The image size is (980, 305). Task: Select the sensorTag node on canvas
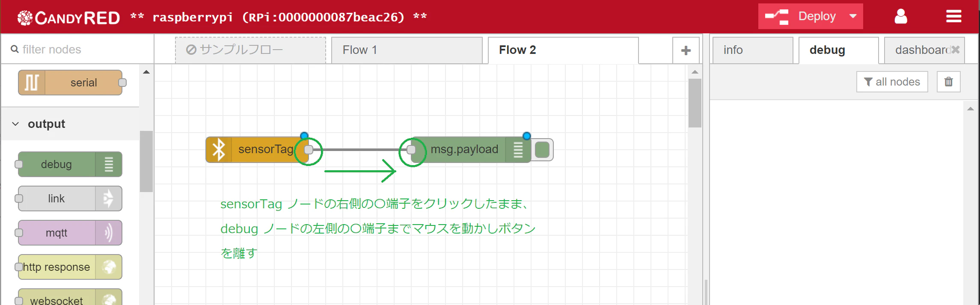(257, 149)
